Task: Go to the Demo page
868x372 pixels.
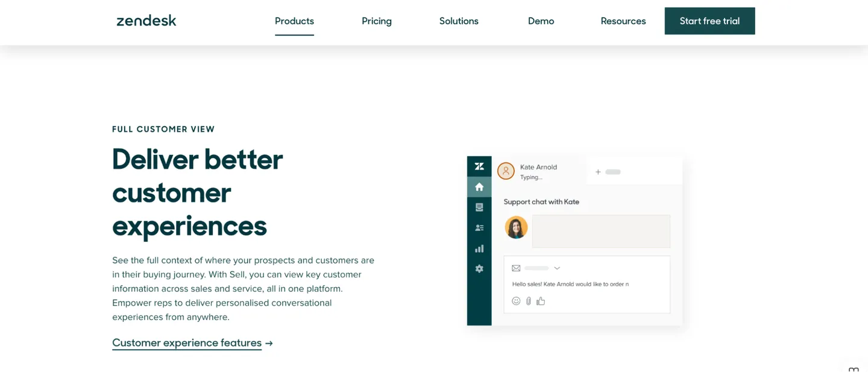Action: pyautogui.click(x=541, y=21)
